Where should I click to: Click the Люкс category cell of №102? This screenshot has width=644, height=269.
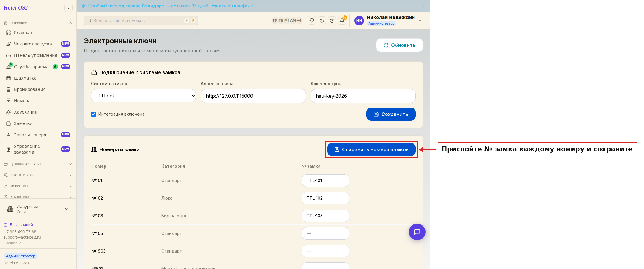(167, 198)
